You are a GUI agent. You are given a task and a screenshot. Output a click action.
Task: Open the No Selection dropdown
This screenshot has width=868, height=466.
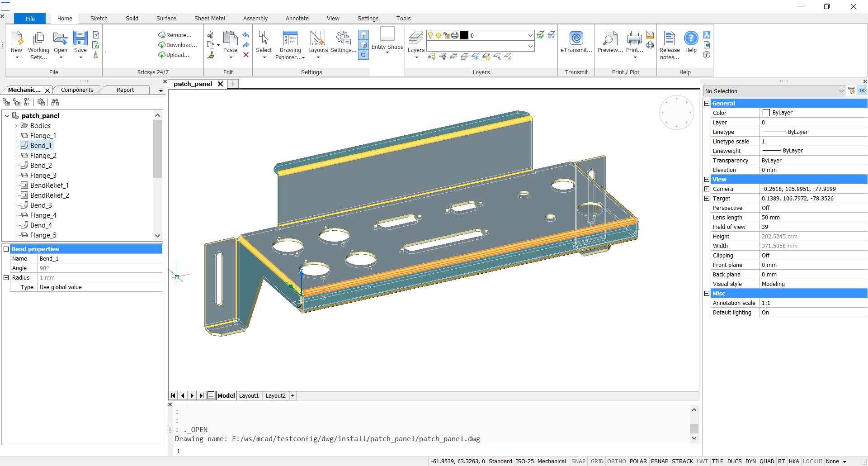point(841,91)
